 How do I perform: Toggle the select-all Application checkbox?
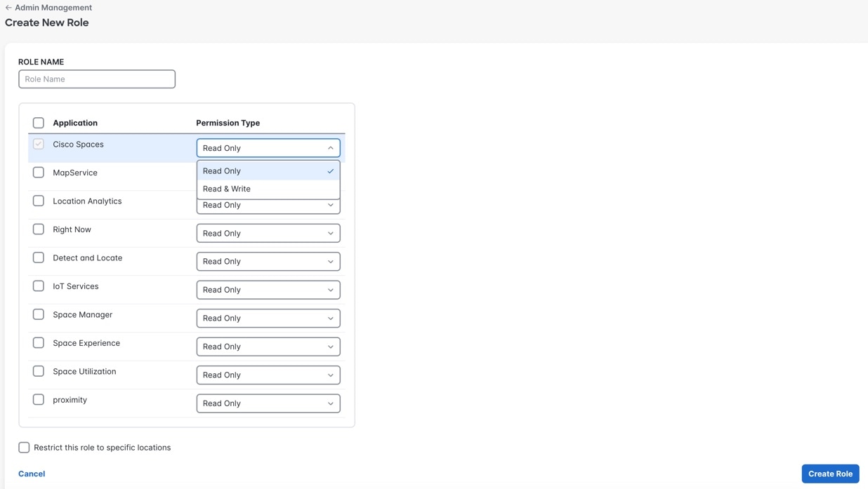click(39, 123)
